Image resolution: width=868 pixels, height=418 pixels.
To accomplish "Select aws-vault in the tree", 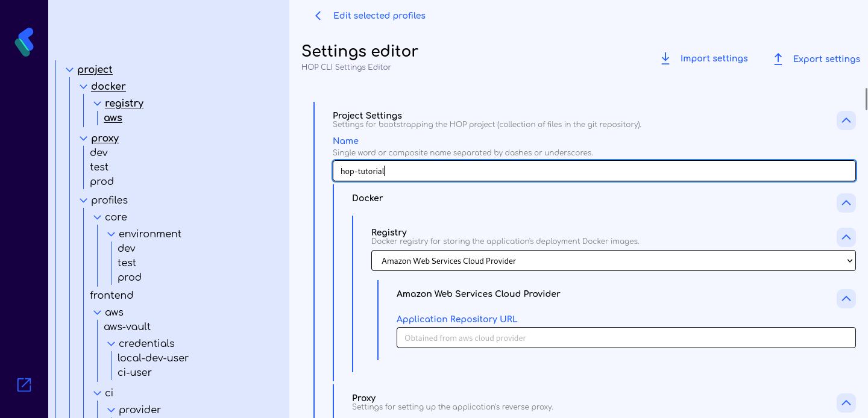I will [127, 327].
